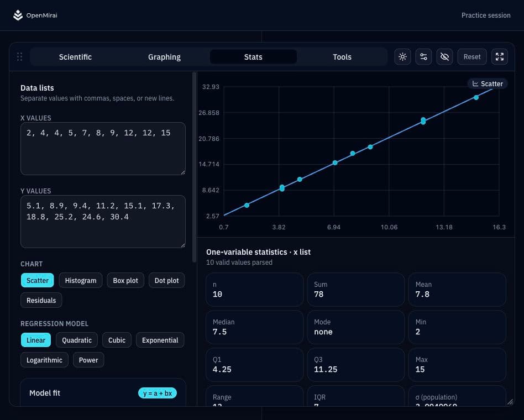This screenshot has width=524, height=420.
Task: Click the Scatter chart badge icon
Action: coord(475,83)
